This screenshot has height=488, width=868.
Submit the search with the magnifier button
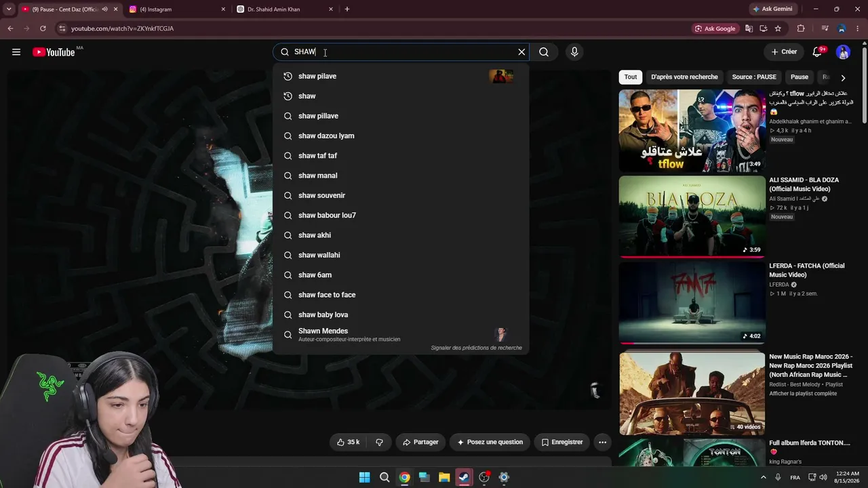[544, 52]
